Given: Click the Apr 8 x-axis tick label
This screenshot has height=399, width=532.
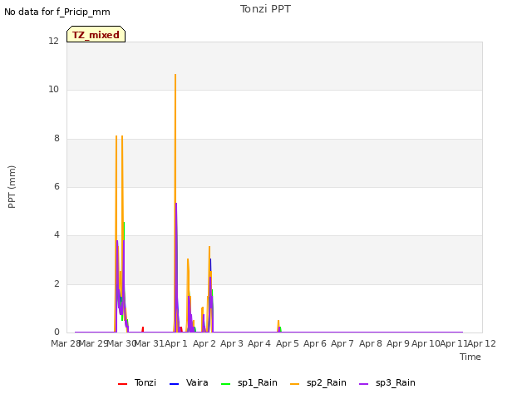Looking at the screenshot, I should coord(371,343).
